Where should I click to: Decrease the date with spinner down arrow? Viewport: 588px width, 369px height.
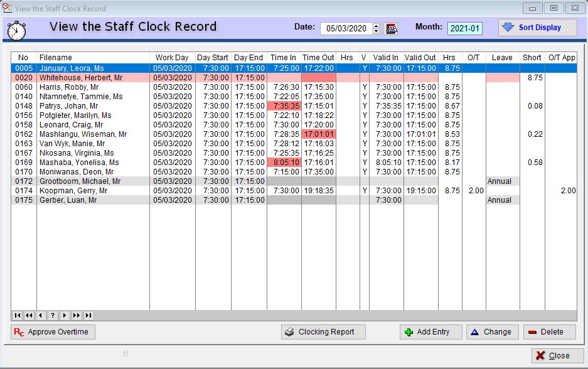coord(376,31)
